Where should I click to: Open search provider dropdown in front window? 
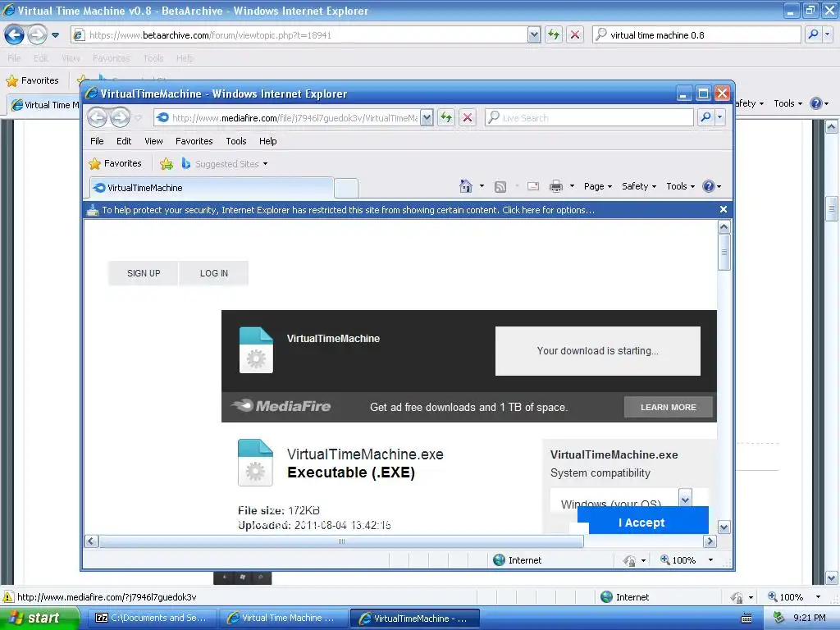point(720,117)
